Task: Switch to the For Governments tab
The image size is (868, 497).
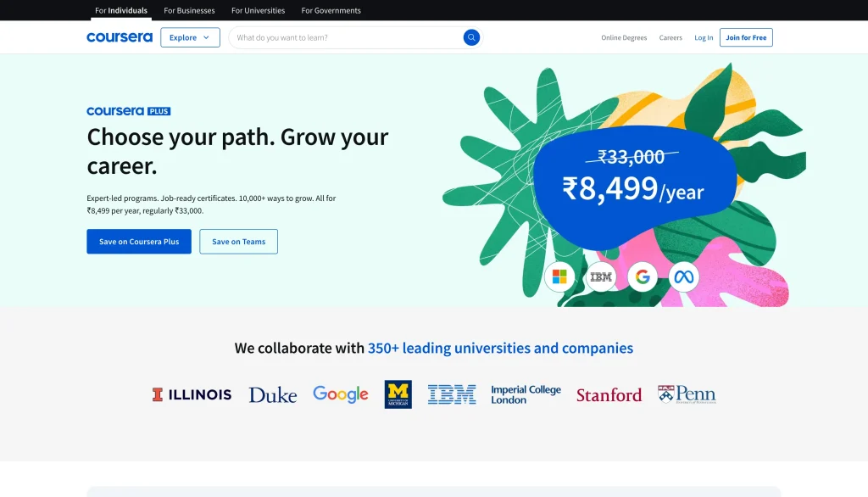Action: tap(331, 10)
